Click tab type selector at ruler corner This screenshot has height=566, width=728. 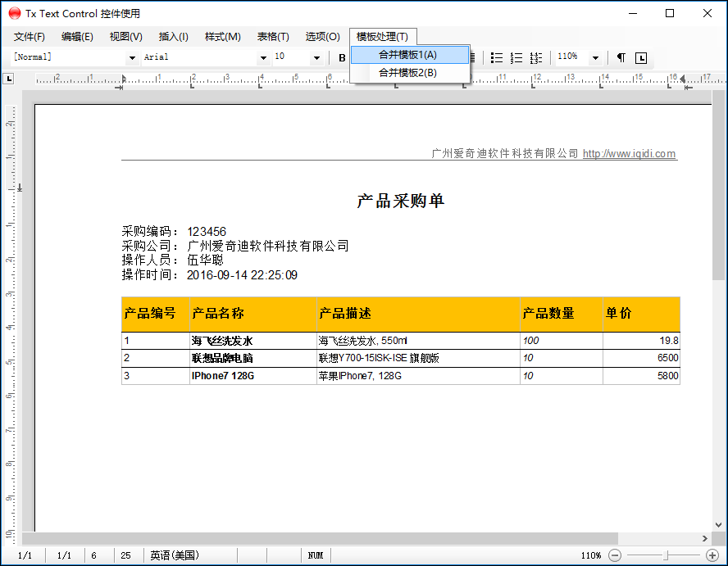pyautogui.click(x=8, y=79)
